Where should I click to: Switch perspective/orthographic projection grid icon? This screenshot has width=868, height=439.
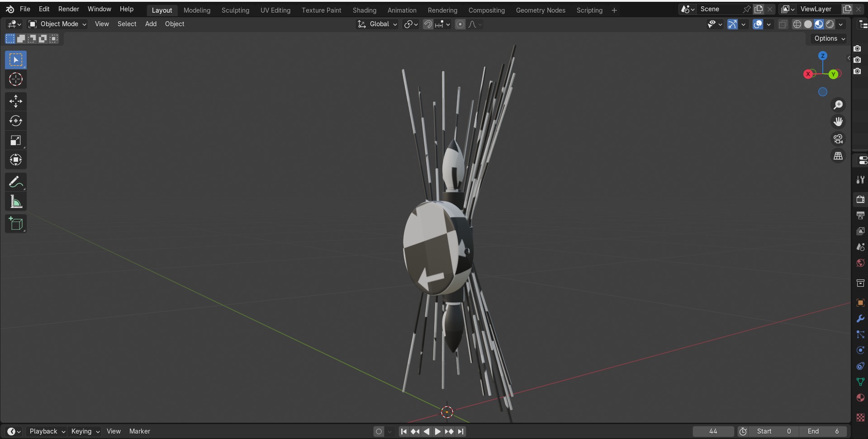pyautogui.click(x=838, y=156)
